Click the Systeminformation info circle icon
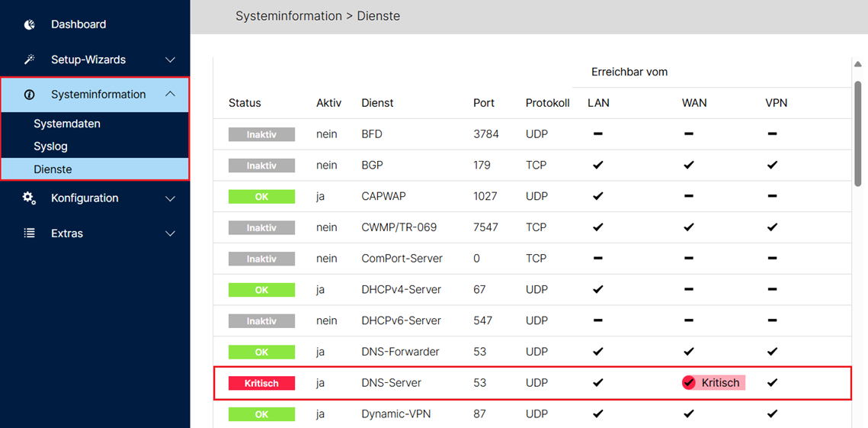 (30, 95)
